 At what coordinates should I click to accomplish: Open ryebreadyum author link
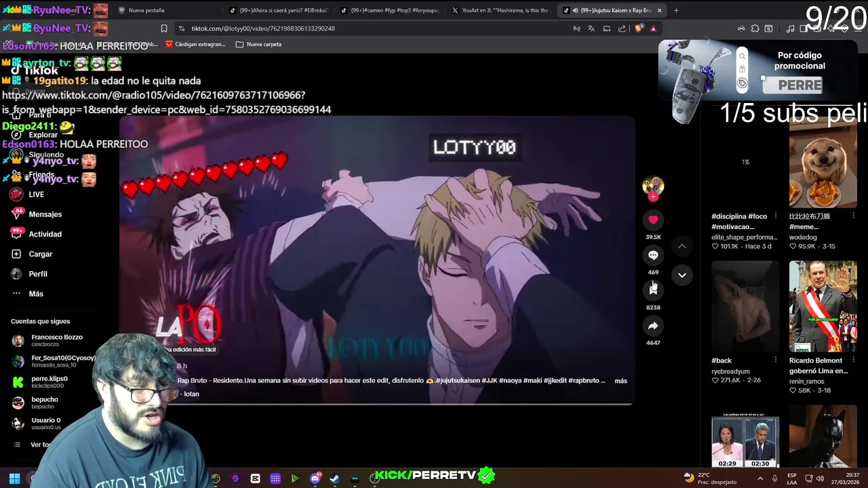coord(732,371)
